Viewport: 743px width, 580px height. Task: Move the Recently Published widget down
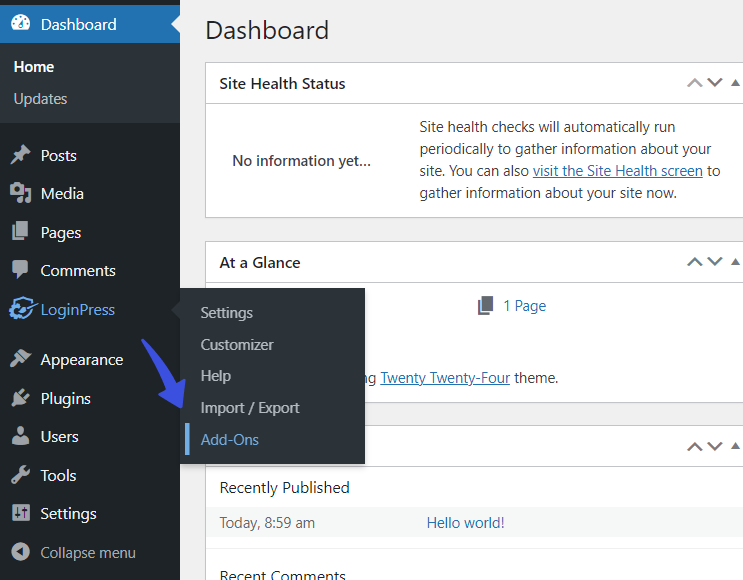[715, 446]
